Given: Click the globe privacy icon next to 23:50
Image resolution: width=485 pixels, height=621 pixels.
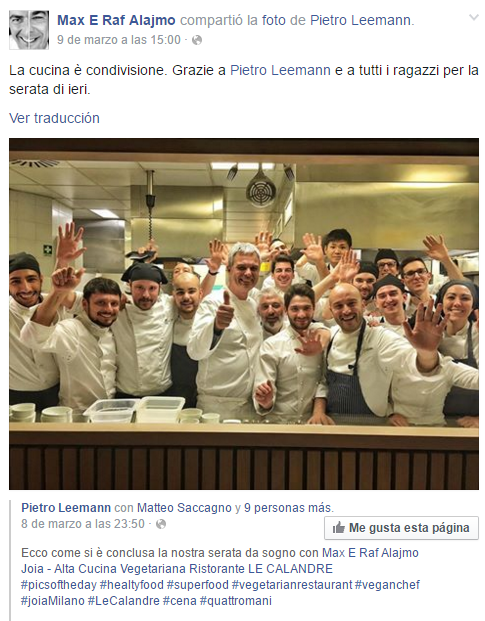Looking at the screenshot, I should [161, 524].
